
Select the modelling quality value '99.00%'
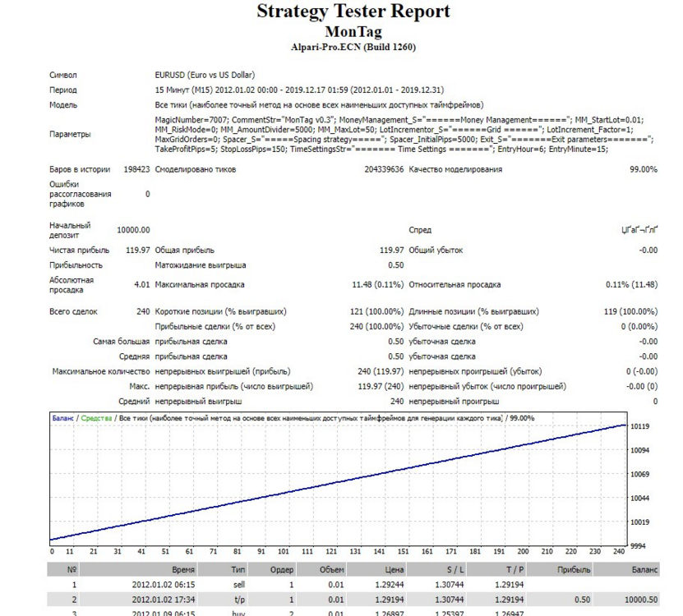click(x=644, y=169)
